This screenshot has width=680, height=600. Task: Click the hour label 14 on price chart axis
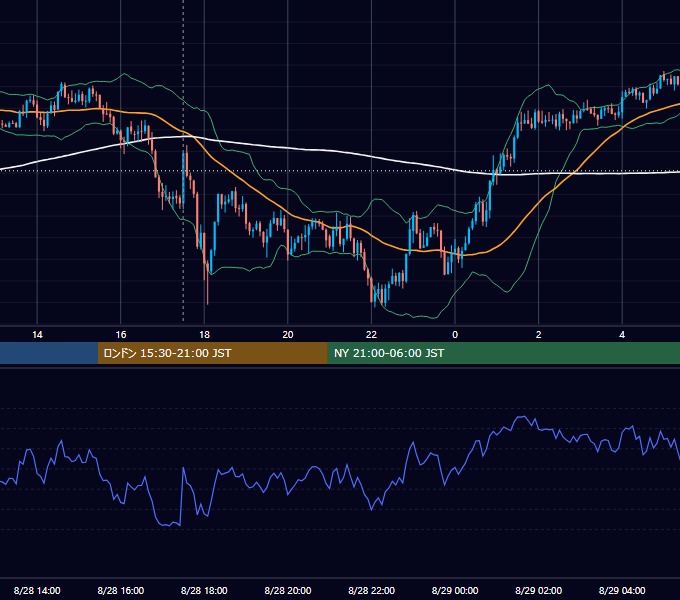click(x=37, y=334)
